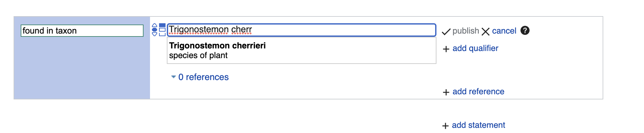
Task: Click add qualifier link
Action: pos(475,48)
